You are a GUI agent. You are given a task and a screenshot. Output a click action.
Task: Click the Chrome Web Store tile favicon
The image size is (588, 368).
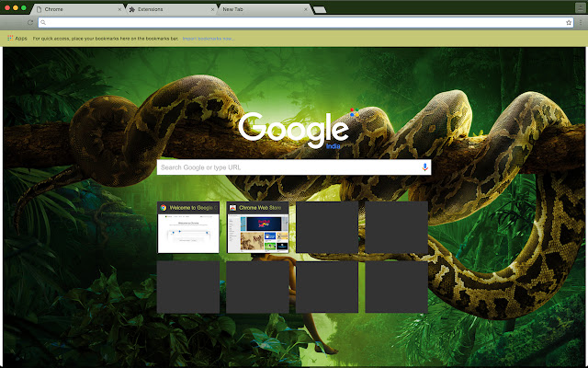click(x=232, y=208)
